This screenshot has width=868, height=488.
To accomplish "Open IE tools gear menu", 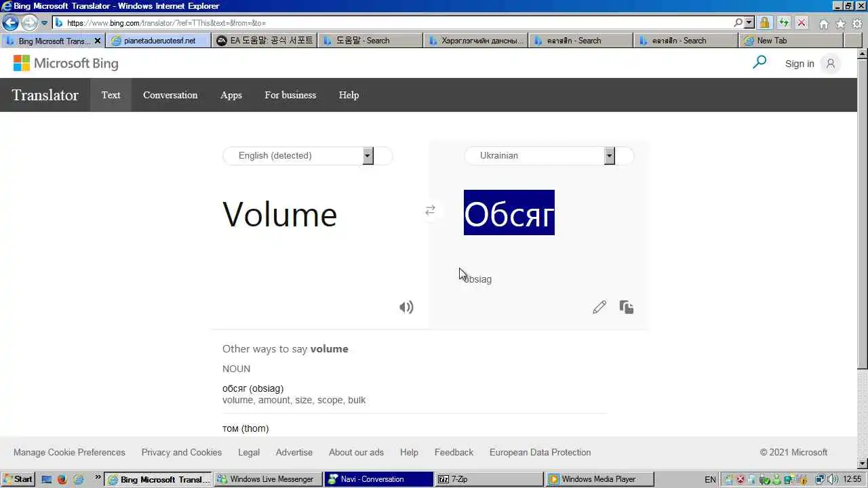I will pos(858,24).
